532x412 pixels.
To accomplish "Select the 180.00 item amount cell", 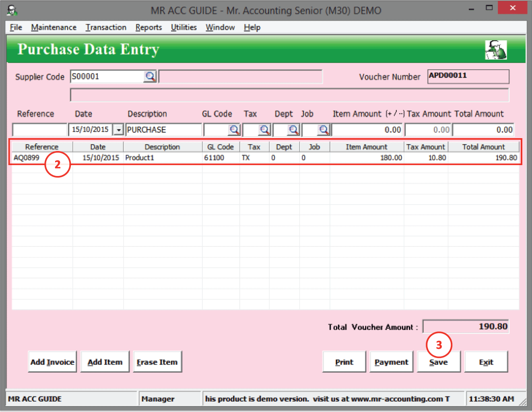I will 367,157.
